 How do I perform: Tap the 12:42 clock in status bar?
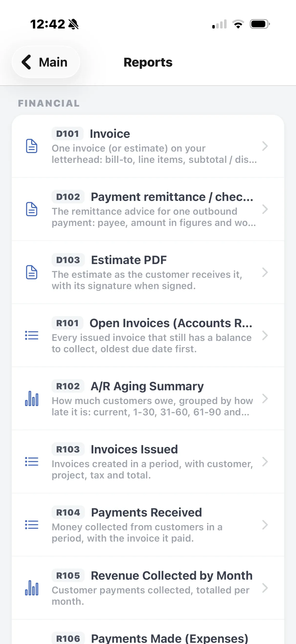48,24
